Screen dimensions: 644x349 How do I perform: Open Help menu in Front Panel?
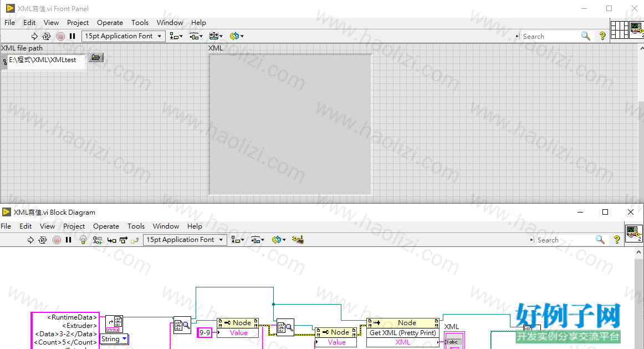pos(198,23)
